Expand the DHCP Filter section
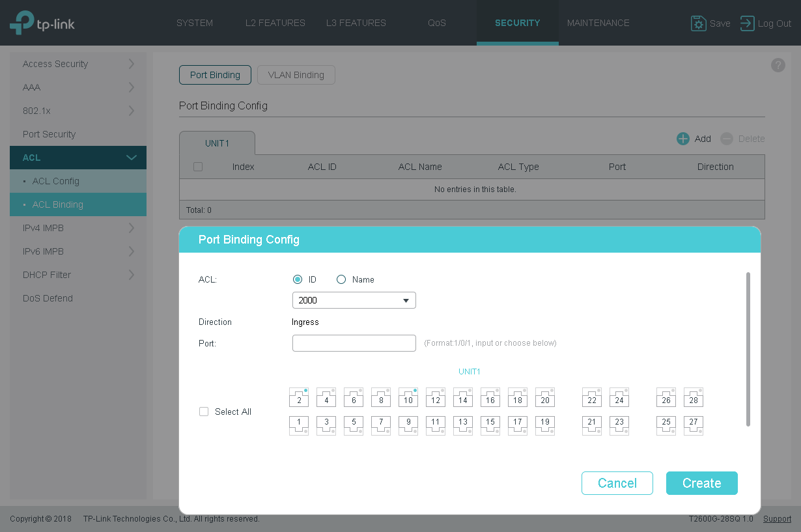Screen dimensions: 801x532 click(78, 275)
